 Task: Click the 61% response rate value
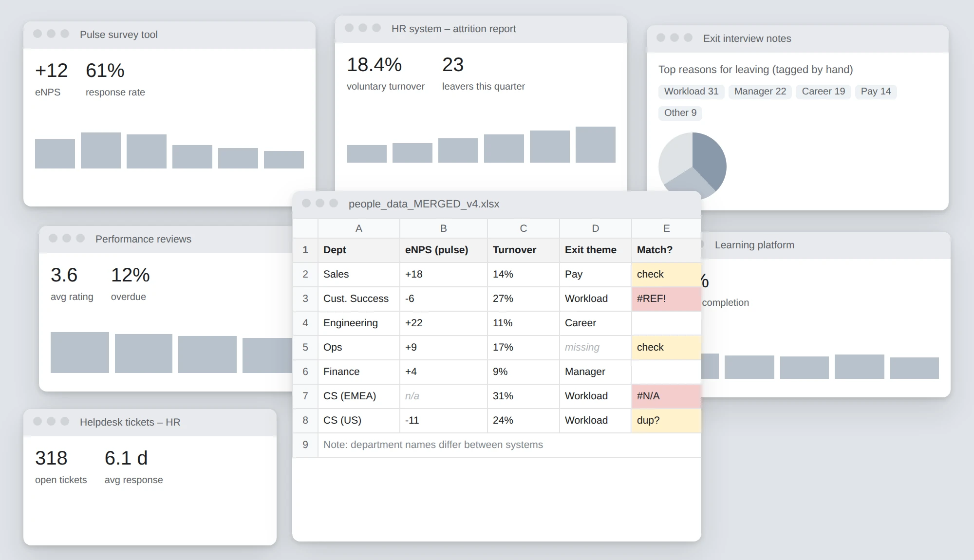point(105,71)
